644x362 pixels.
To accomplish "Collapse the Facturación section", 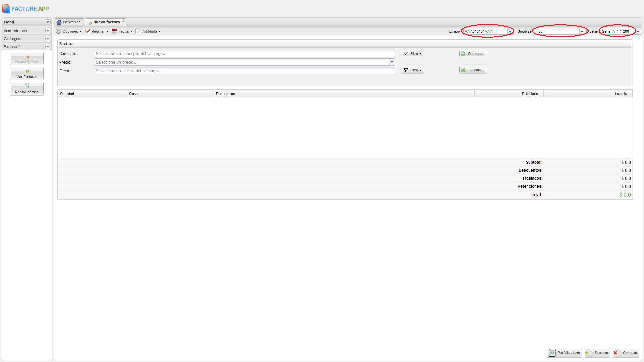I will 48,47.
